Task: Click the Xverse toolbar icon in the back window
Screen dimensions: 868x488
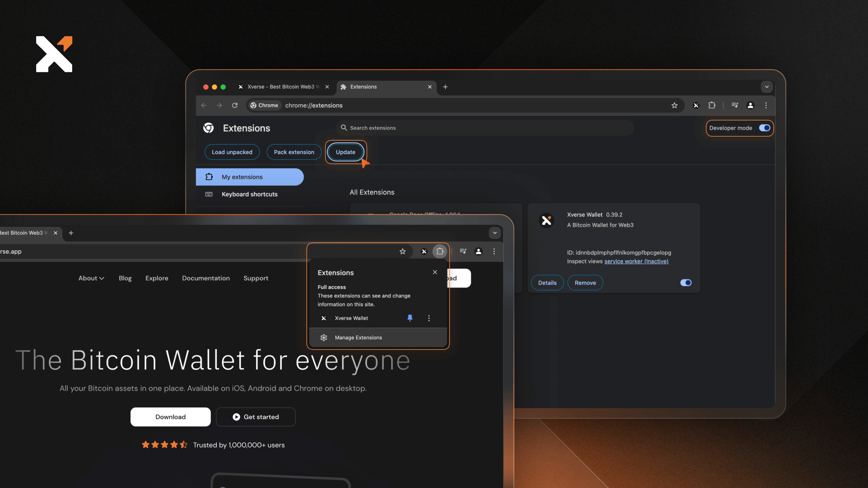Action: pos(696,105)
